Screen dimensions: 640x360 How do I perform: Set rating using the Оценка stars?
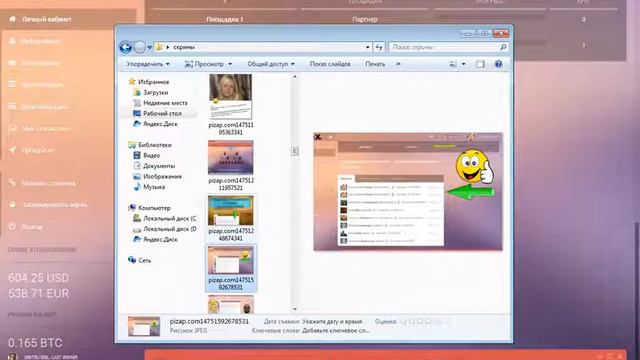tap(425, 322)
